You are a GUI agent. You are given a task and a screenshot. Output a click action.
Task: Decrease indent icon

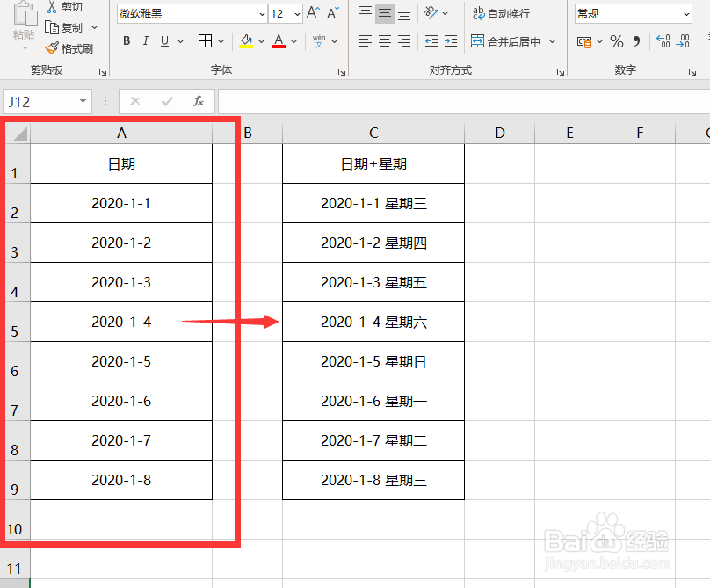pos(431,41)
